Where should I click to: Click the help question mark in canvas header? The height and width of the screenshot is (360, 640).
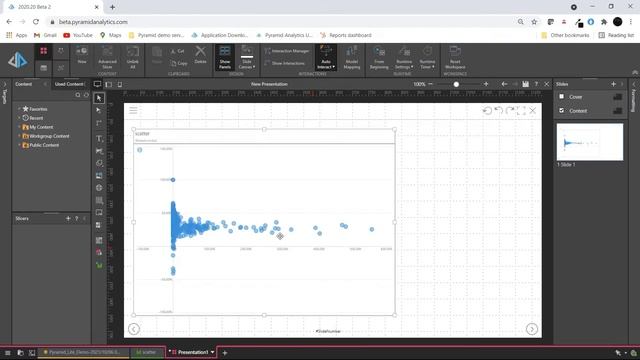(536, 84)
